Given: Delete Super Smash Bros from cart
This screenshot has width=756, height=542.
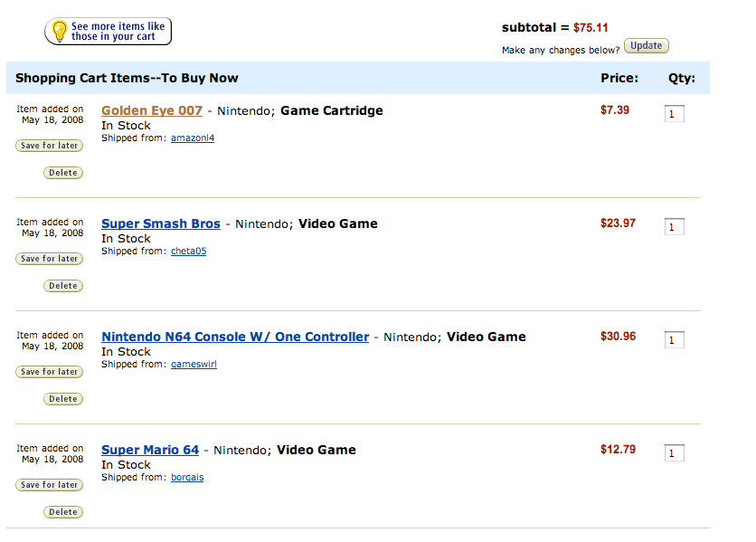Looking at the screenshot, I should pos(63,286).
